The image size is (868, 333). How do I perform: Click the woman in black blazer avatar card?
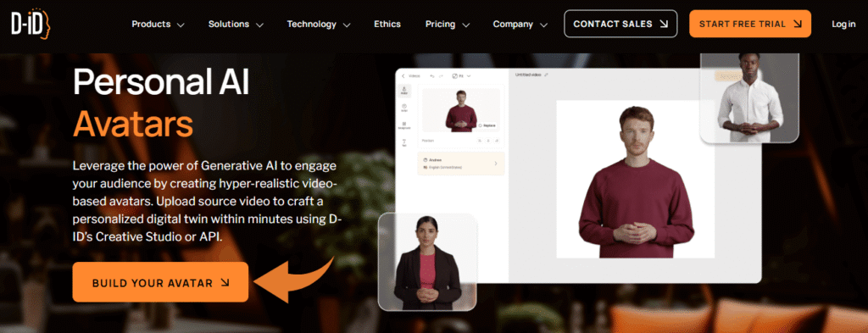click(427, 262)
